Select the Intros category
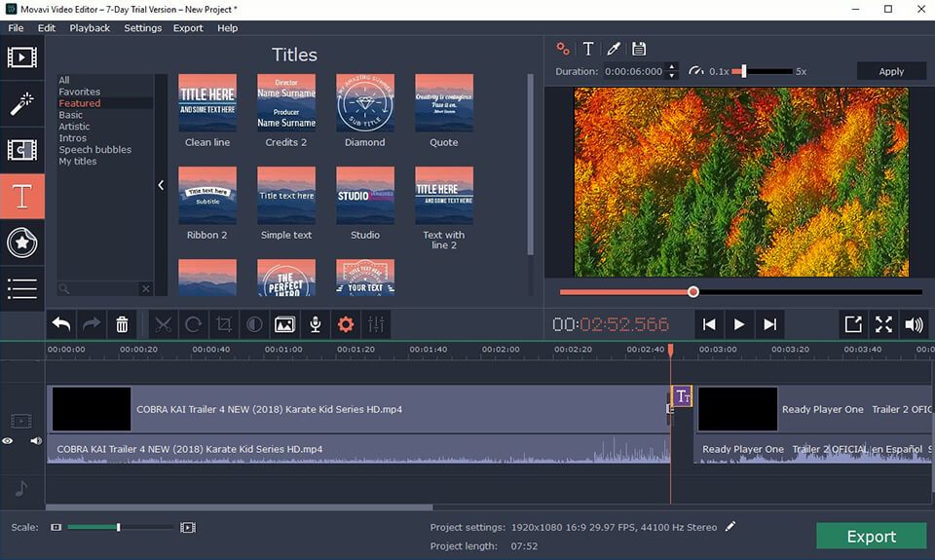935x560 pixels. [x=72, y=138]
